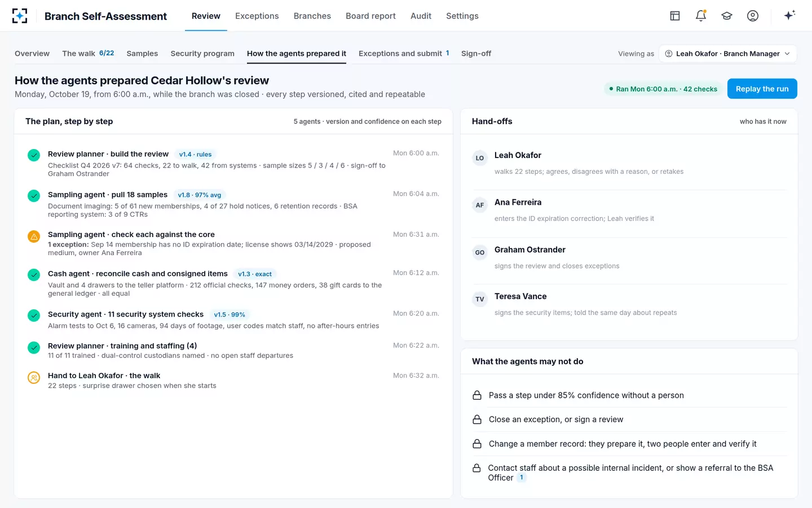Switch to the Security program tab

(202, 54)
